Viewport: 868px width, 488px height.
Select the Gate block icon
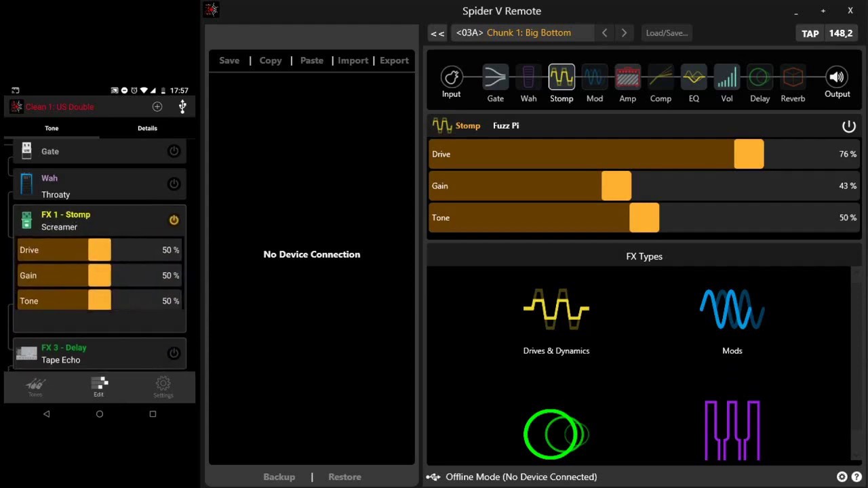click(x=495, y=77)
